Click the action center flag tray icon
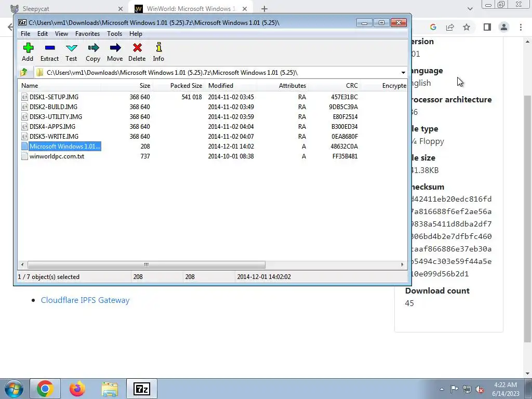Viewport: 532px width, 399px height. pos(454,390)
